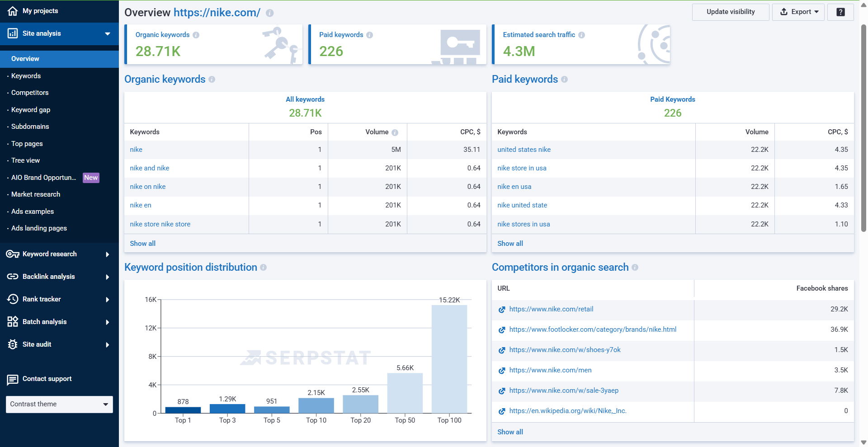
Task: Open external link icon for footlocker URL
Action: coord(501,330)
